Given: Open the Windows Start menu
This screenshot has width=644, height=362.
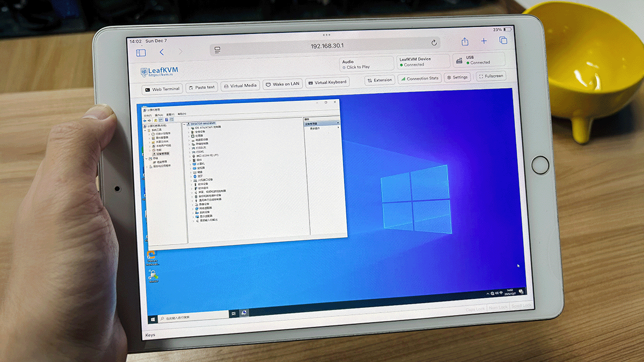Looking at the screenshot, I should [153, 319].
